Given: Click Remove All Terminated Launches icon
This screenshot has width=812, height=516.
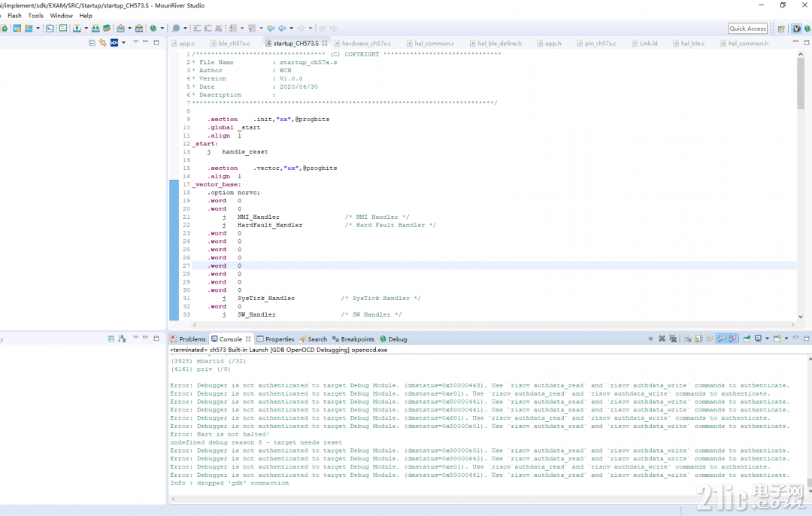Looking at the screenshot, I should [x=673, y=338].
